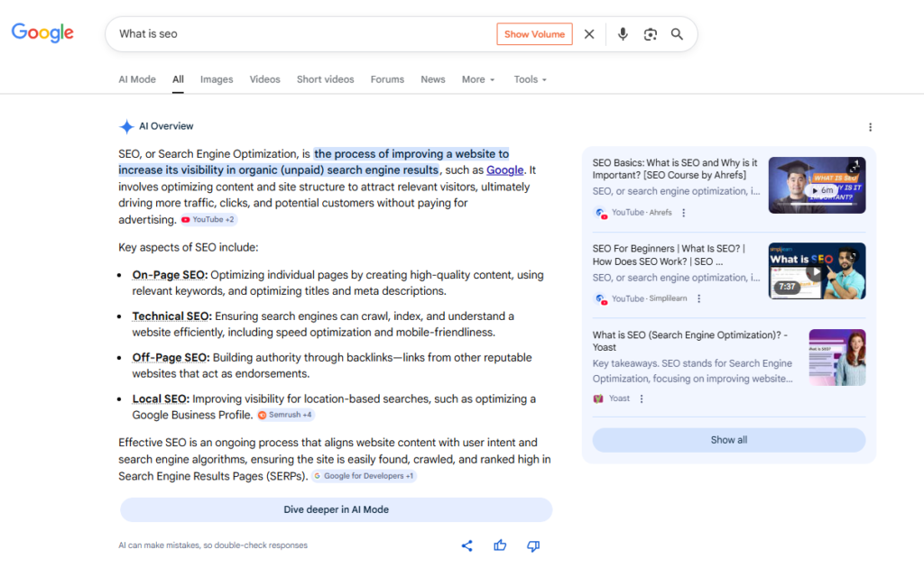This screenshot has width=924, height=568.
Task: Open the Ahrefs video options menu
Action: 683,212
